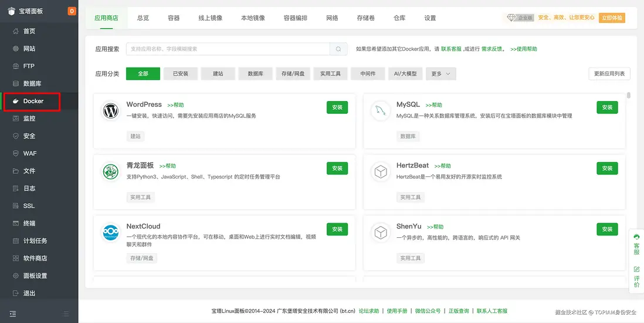Click the faint list icon at sidebar bottom right

coord(66,314)
